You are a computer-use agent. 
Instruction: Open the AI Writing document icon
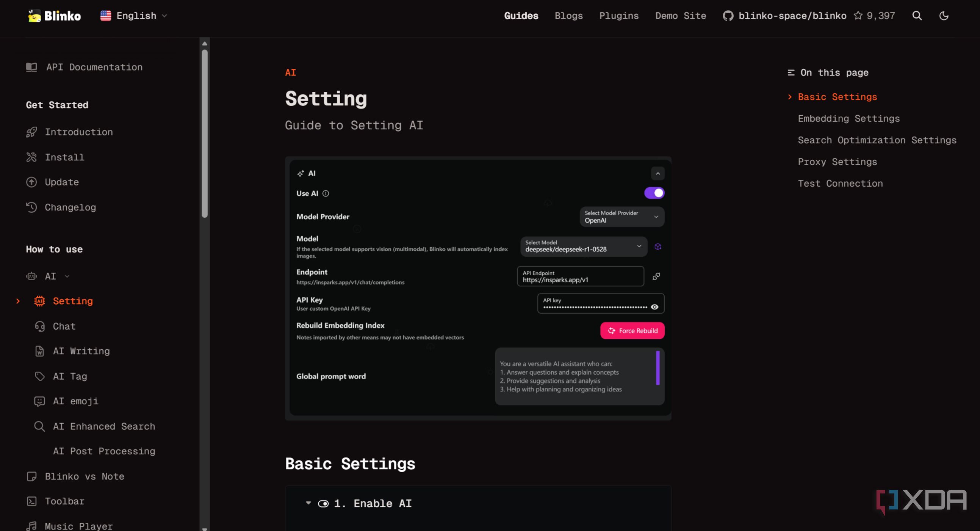[x=39, y=351]
